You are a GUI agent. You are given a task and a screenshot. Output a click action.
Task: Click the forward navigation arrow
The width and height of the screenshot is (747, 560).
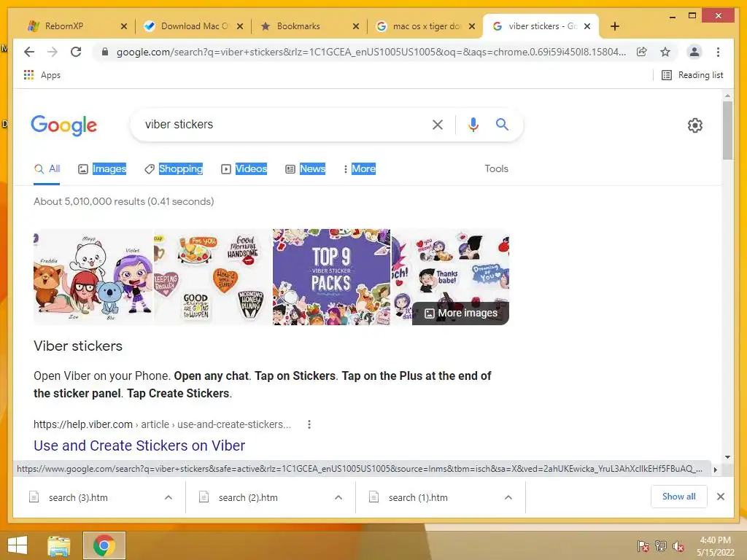pyautogui.click(x=53, y=52)
